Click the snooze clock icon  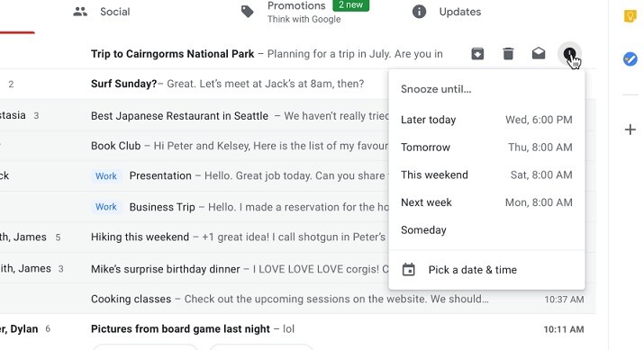click(x=569, y=54)
